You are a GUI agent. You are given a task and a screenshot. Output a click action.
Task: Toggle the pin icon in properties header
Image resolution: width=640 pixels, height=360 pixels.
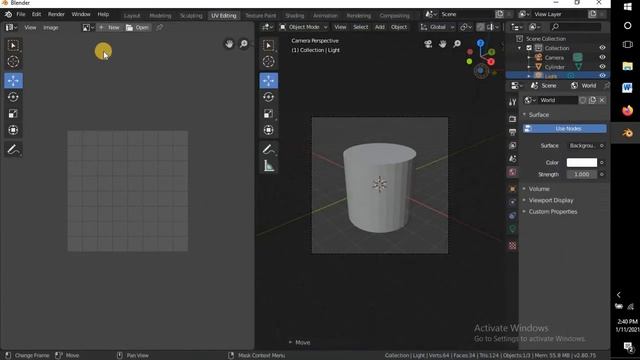tap(607, 85)
